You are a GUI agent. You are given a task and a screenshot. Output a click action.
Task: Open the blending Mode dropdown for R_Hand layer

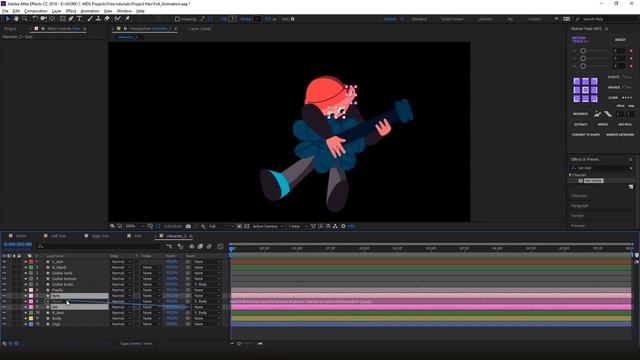[x=122, y=267]
